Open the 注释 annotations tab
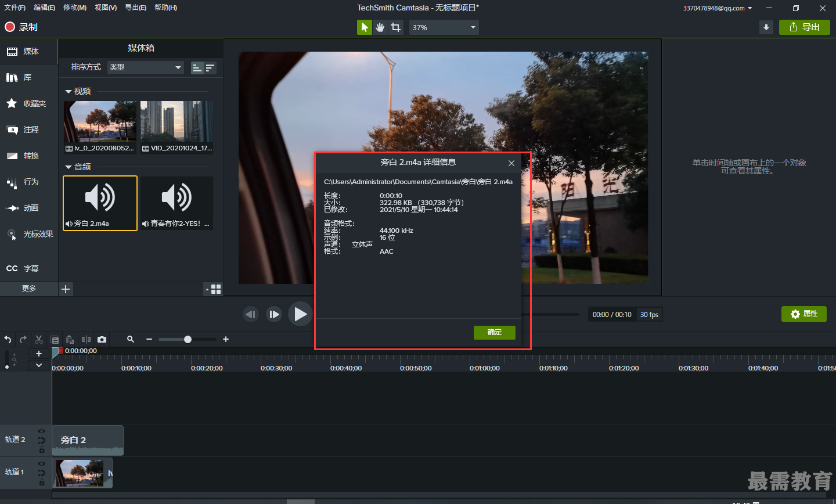 coord(29,129)
